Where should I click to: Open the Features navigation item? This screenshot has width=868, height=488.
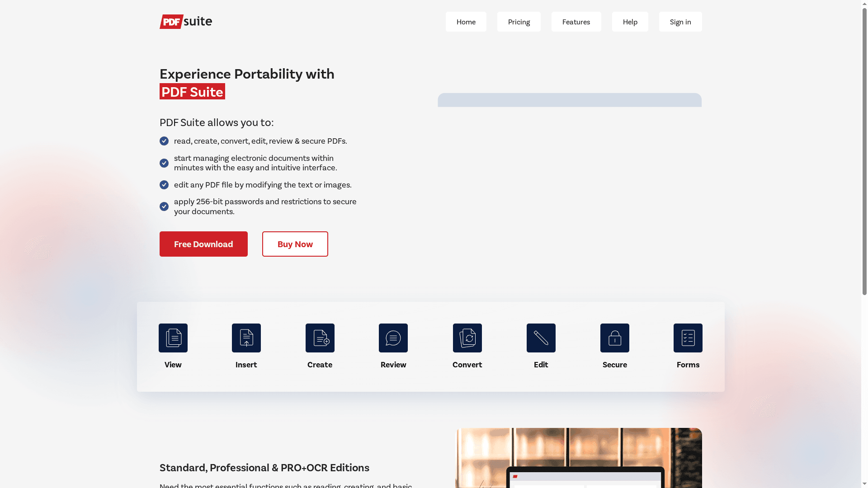[x=576, y=21]
